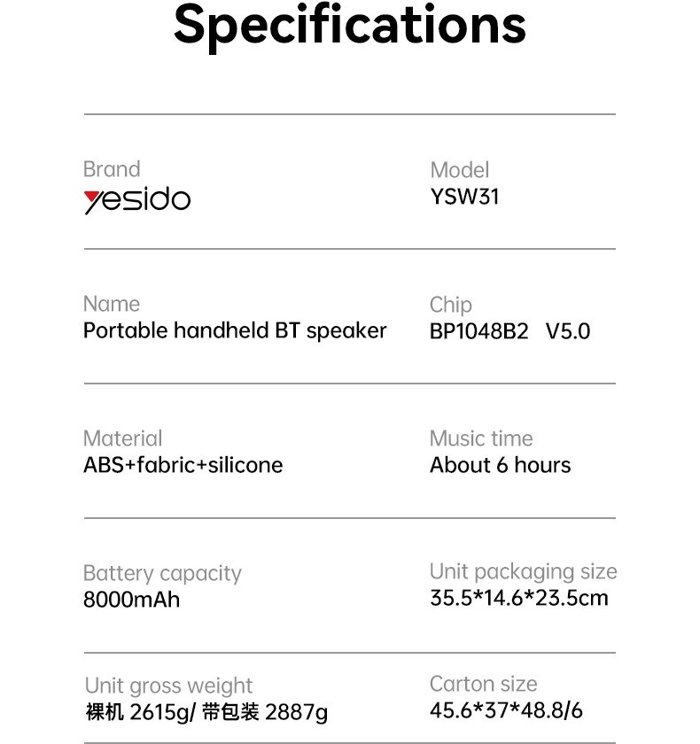Select the Model label

[x=459, y=170]
